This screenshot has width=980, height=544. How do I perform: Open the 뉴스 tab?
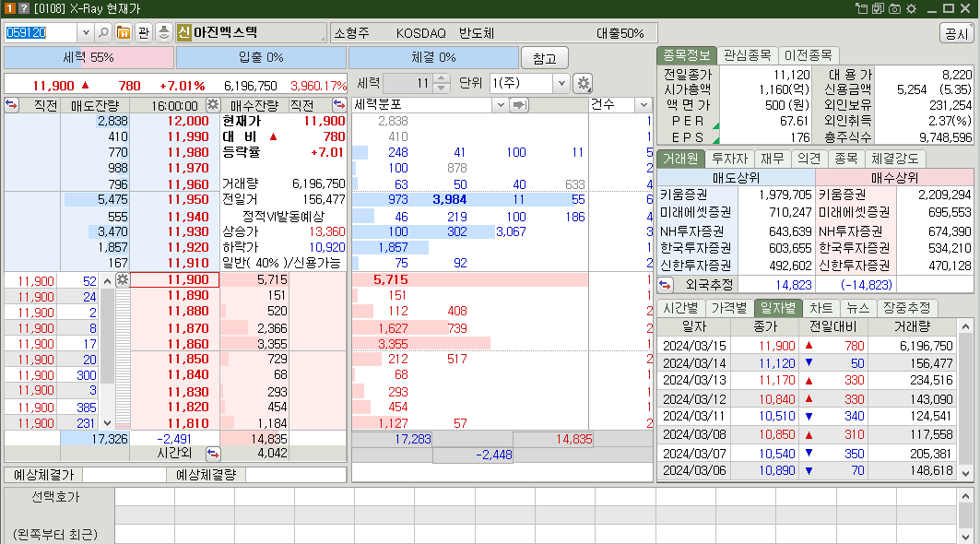click(x=857, y=308)
